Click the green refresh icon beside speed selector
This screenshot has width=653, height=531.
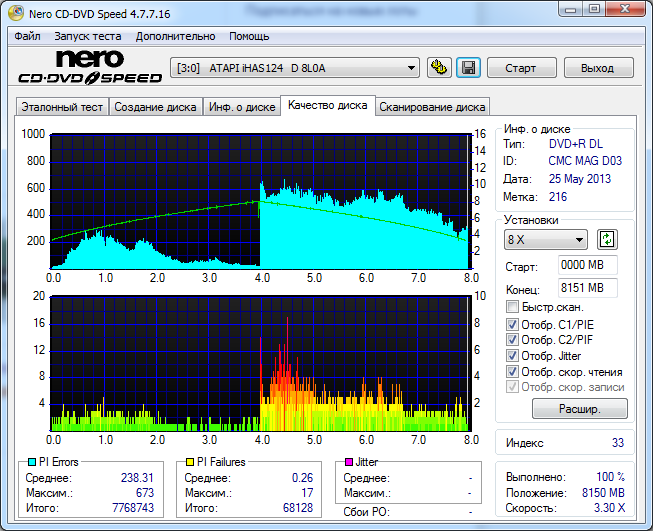point(607,240)
